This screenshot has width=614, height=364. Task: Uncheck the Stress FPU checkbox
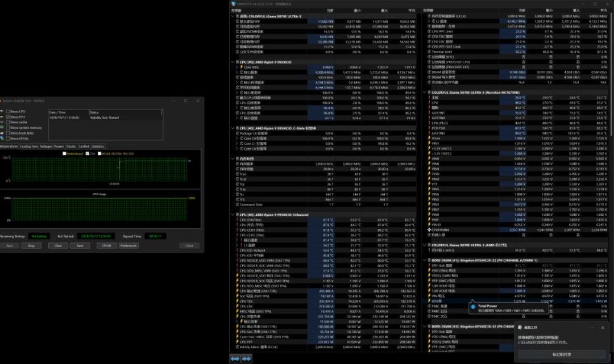(8, 117)
